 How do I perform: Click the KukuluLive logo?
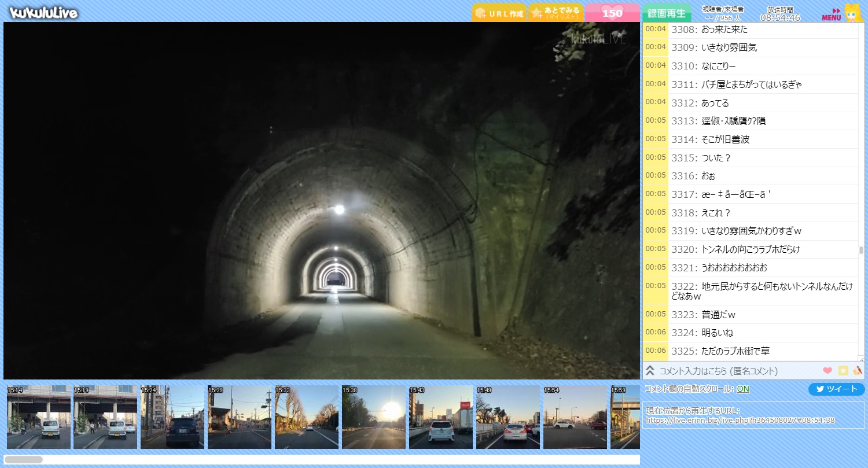pos(44,12)
